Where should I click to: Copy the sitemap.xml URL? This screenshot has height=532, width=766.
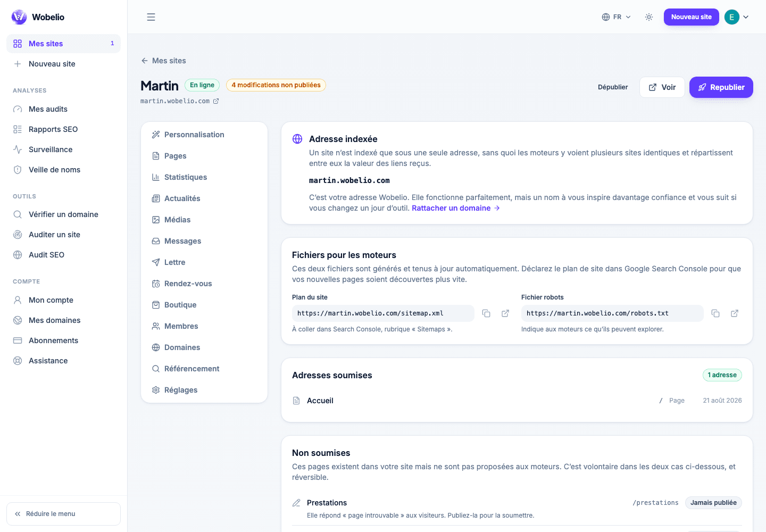[x=486, y=313]
